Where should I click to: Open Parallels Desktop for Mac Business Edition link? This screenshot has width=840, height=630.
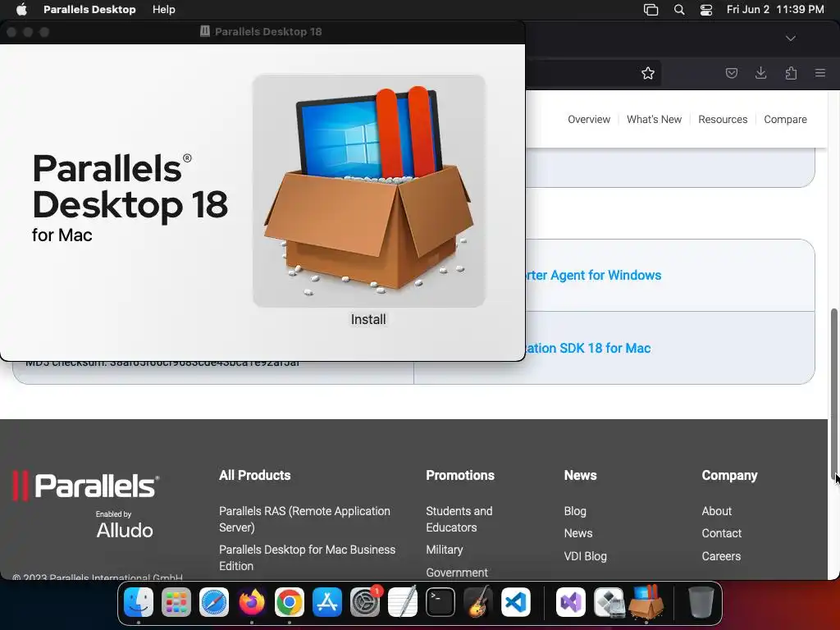(307, 558)
